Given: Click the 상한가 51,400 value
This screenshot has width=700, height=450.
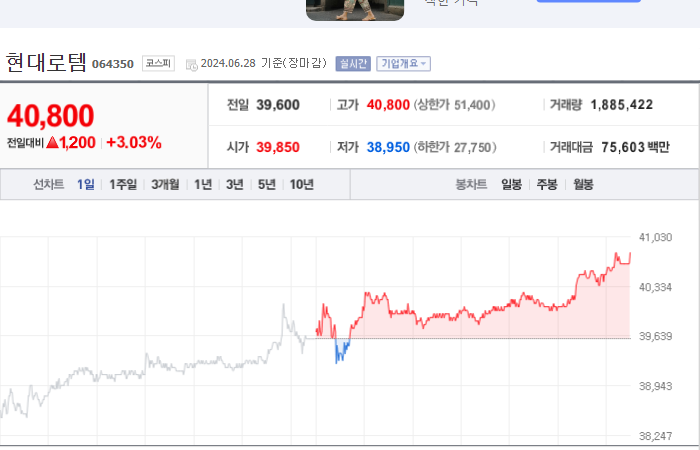Looking at the screenshot, I should tap(454, 105).
